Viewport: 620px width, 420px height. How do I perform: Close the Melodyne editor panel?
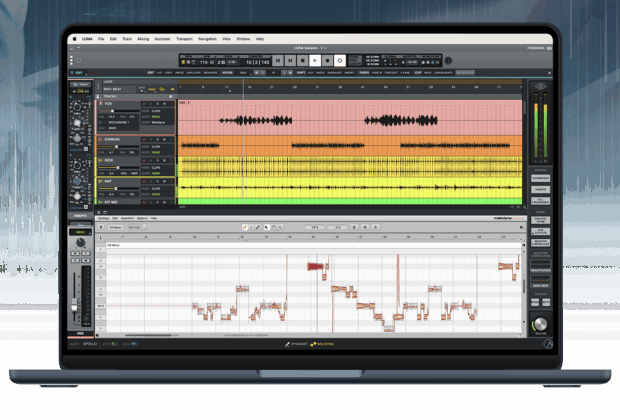tap(98, 211)
